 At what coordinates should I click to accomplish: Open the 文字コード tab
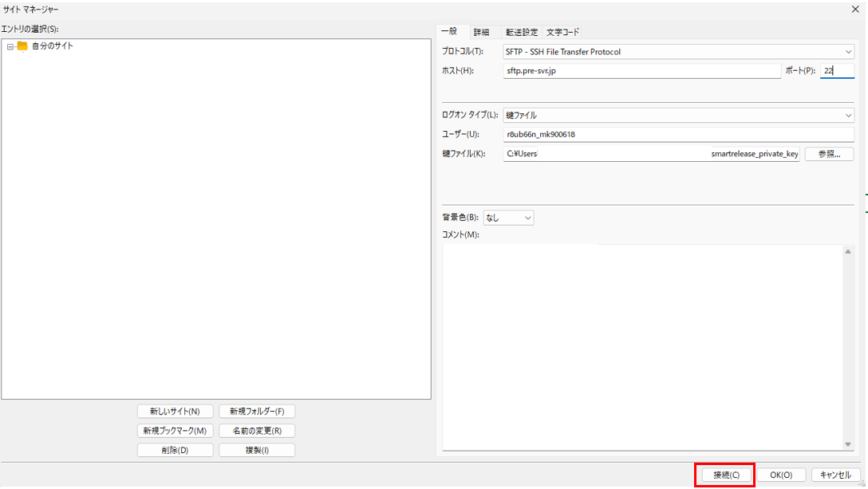point(562,32)
